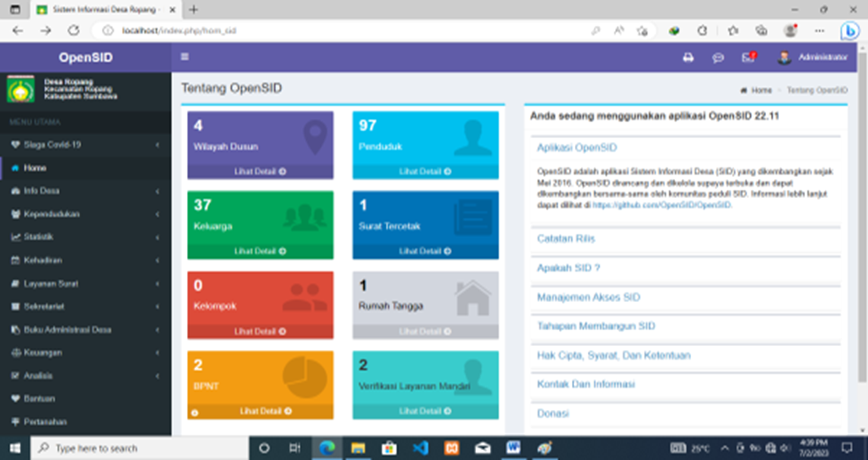Open the chat comments icon
868x460 pixels.
pyautogui.click(x=718, y=58)
